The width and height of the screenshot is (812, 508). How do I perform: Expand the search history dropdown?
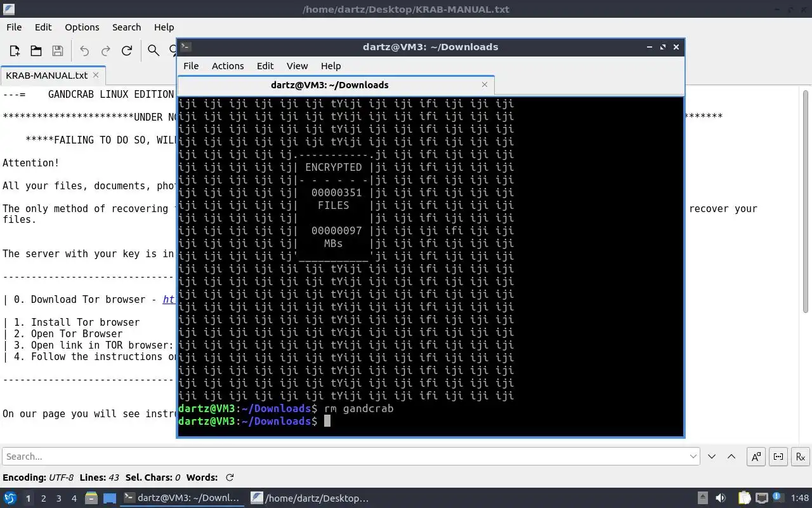(x=693, y=457)
